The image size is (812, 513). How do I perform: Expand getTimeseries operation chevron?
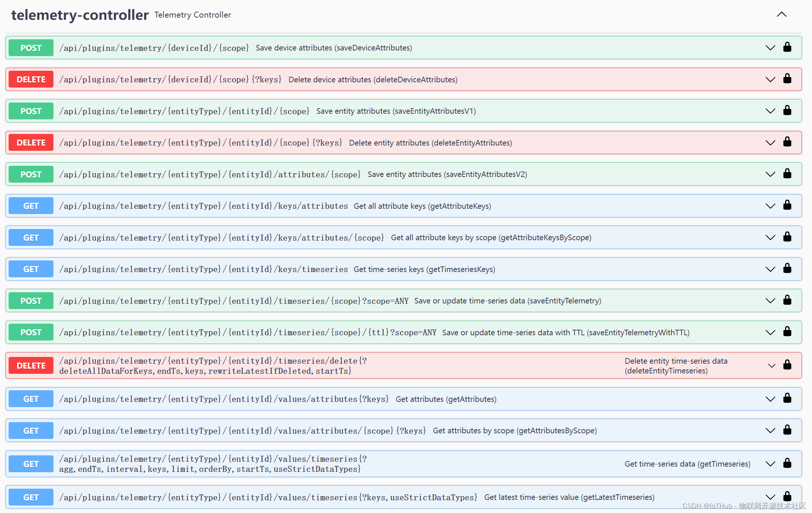tap(770, 464)
